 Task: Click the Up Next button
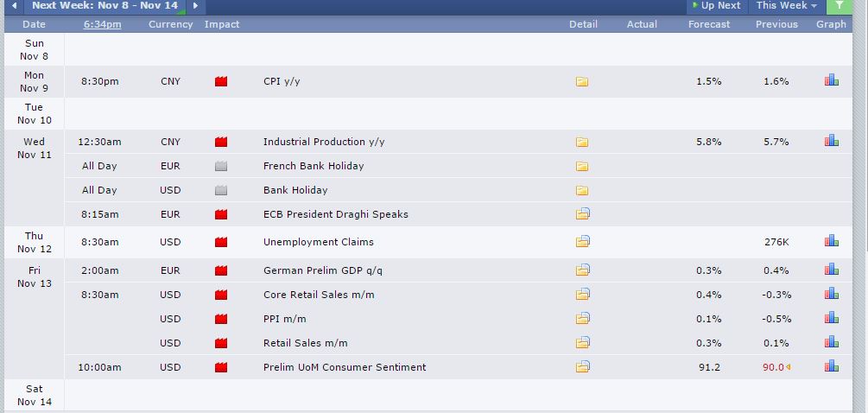pyautogui.click(x=715, y=6)
